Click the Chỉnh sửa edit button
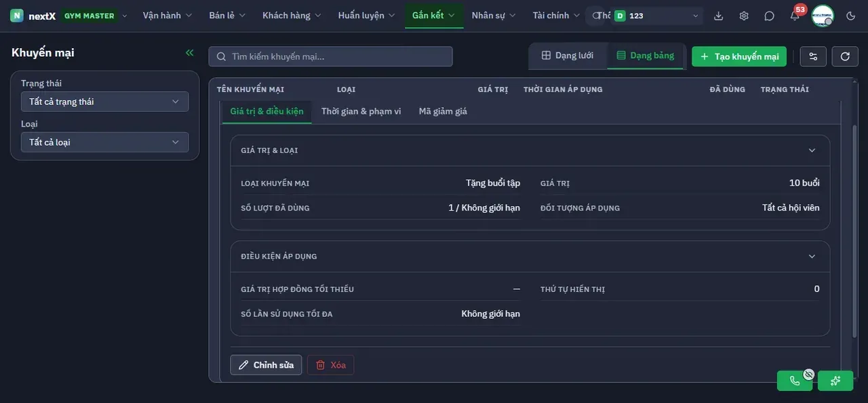The height and width of the screenshot is (403, 868). pyautogui.click(x=266, y=365)
